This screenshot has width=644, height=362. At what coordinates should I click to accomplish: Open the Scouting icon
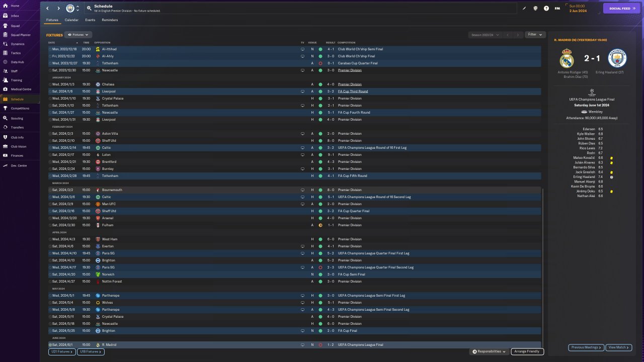pos(5,118)
